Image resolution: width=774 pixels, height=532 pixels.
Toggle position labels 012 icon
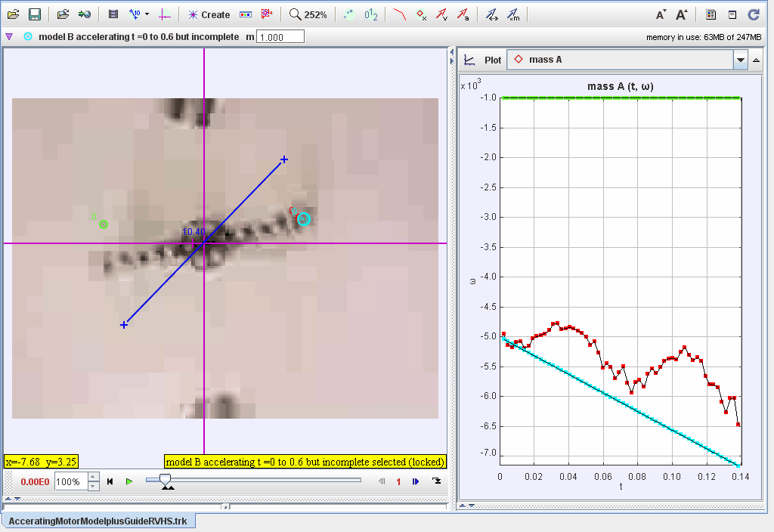tap(370, 15)
